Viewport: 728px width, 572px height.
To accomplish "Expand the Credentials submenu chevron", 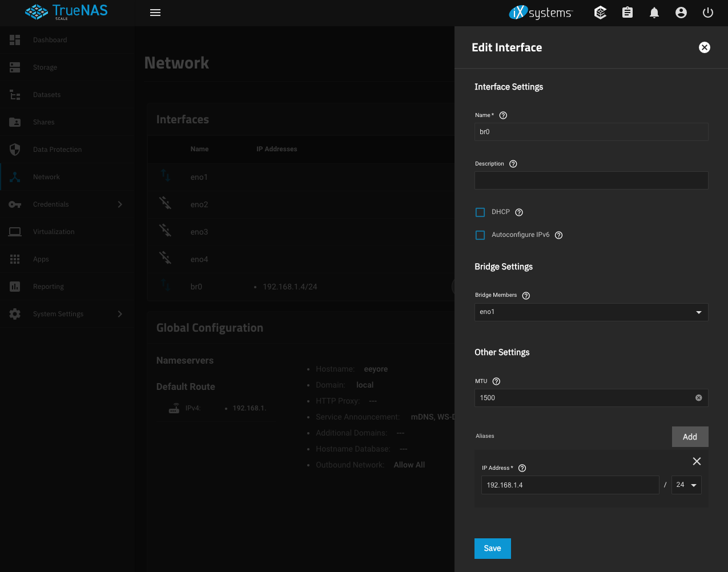I will coord(120,204).
